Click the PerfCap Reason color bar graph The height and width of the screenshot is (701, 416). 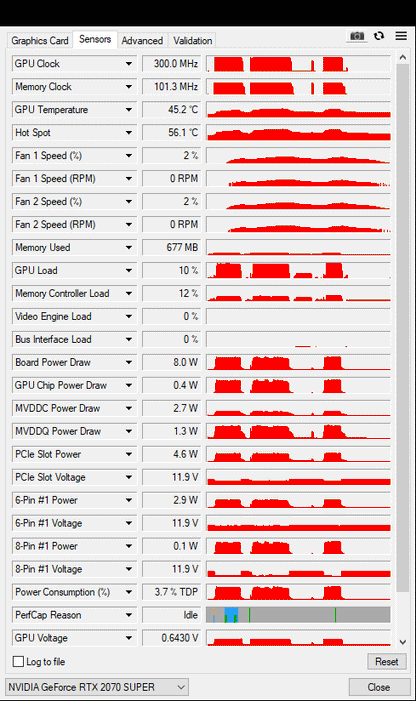298,615
